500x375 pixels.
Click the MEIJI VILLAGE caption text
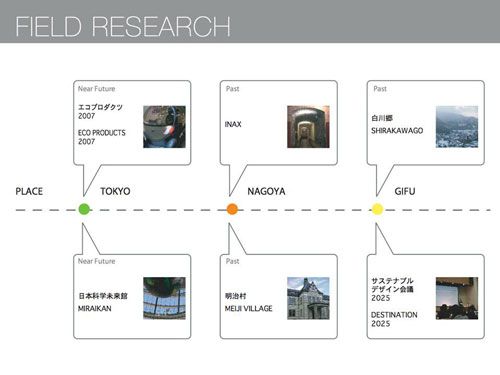click(x=248, y=308)
